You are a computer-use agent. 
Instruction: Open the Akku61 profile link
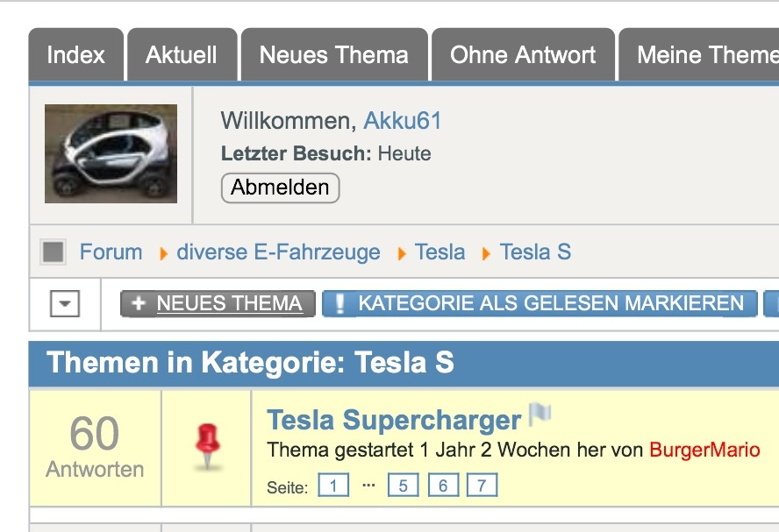(403, 121)
